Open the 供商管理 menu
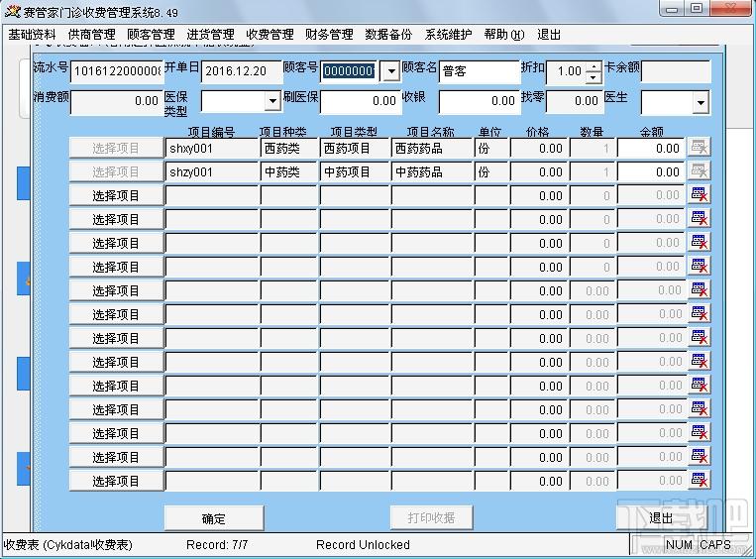Screen dimensions: 756x559 pyautogui.click(x=91, y=35)
